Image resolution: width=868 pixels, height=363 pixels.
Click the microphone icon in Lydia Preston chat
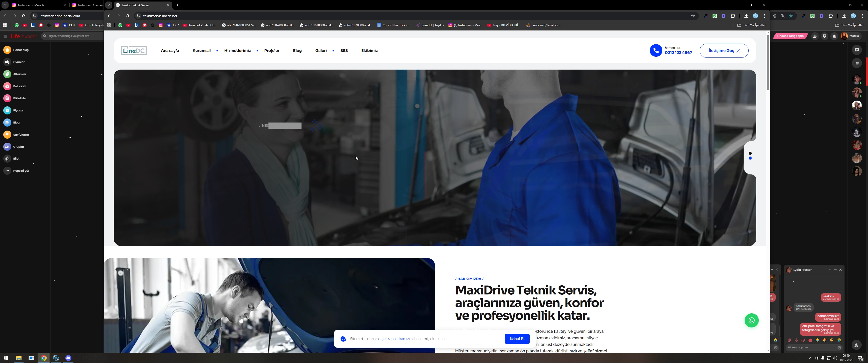tap(796, 340)
